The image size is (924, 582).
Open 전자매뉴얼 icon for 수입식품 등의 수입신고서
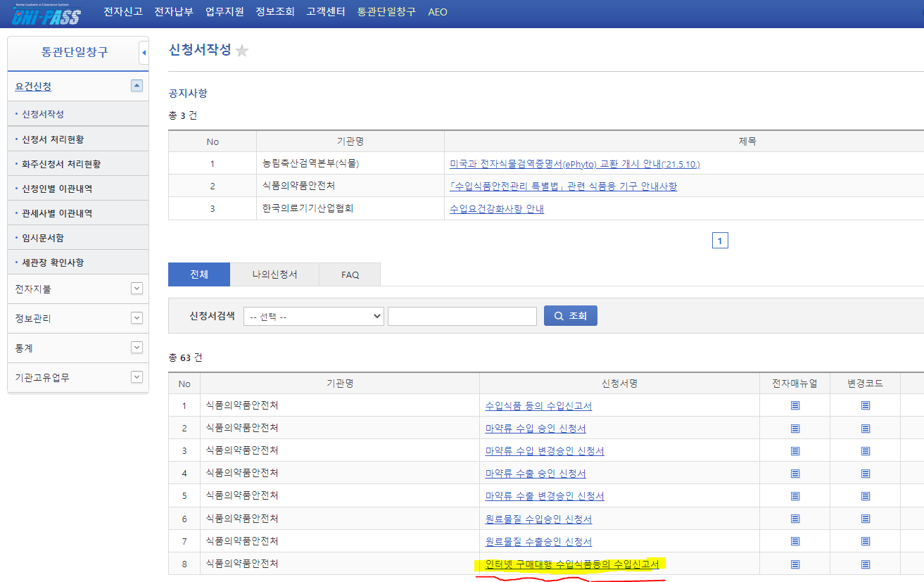[x=795, y=405]
